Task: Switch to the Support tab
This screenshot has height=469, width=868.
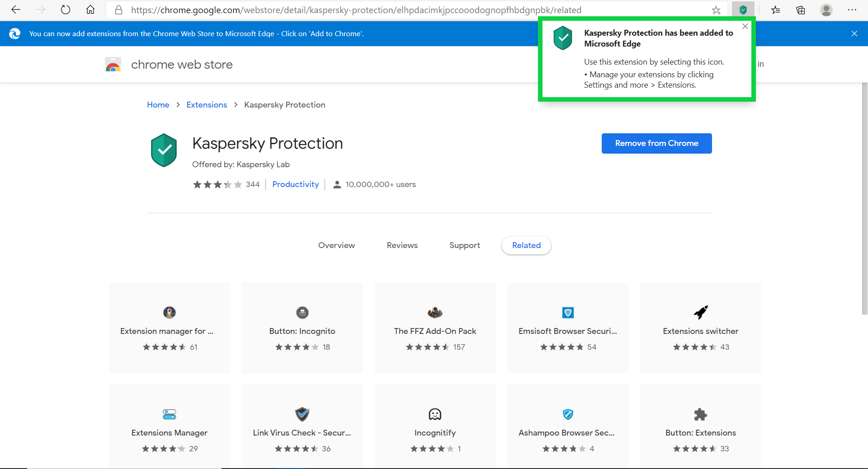Action: [x=465, y=245]
